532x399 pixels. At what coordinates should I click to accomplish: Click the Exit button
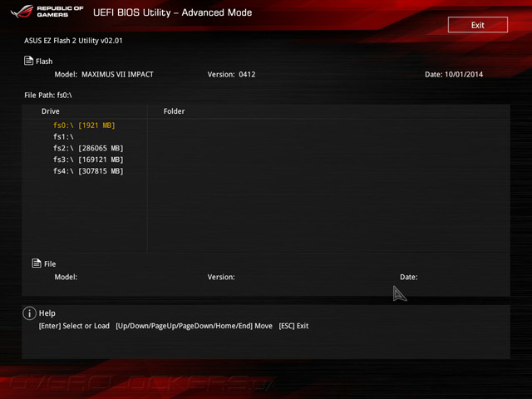[478, 25]
